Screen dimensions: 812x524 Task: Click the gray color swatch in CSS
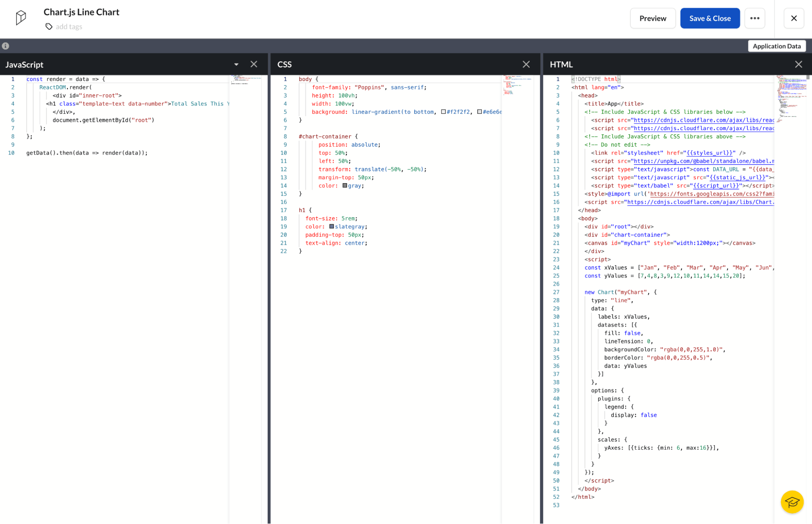click(345, 186)
